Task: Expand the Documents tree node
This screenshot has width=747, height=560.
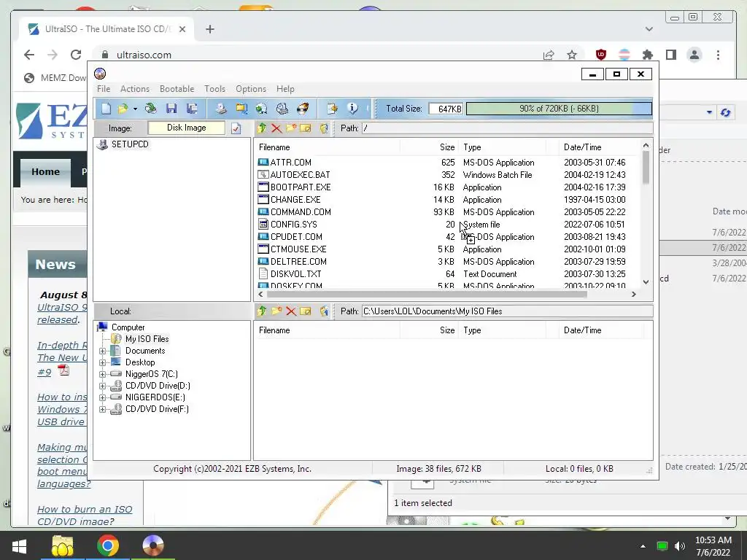Action: click(x=102, y=351)
